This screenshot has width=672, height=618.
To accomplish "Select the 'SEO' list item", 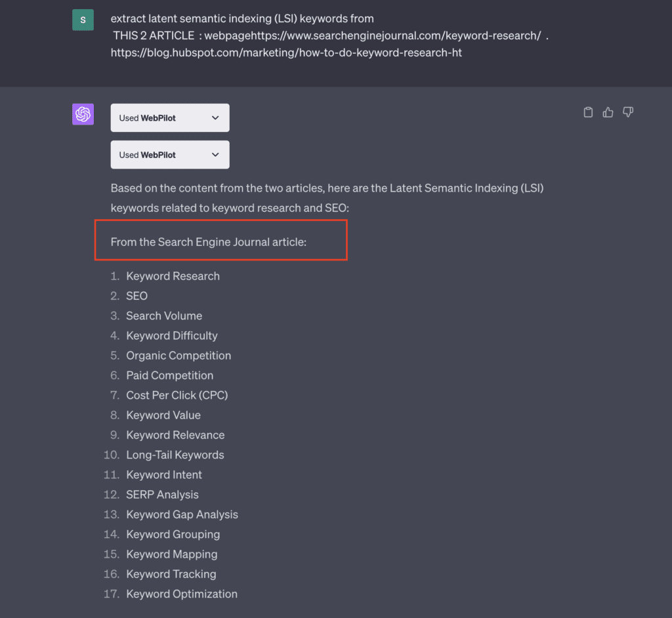I will 136,296.
